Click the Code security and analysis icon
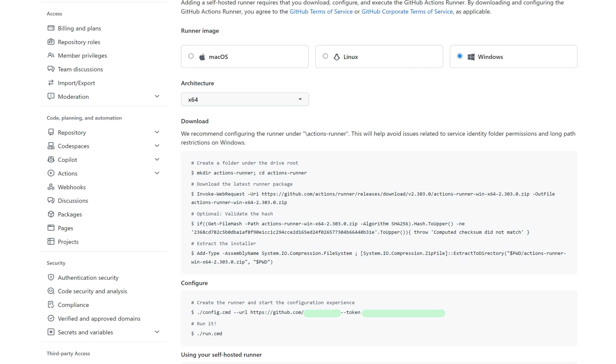616x364 pixels. coord(51,291)
